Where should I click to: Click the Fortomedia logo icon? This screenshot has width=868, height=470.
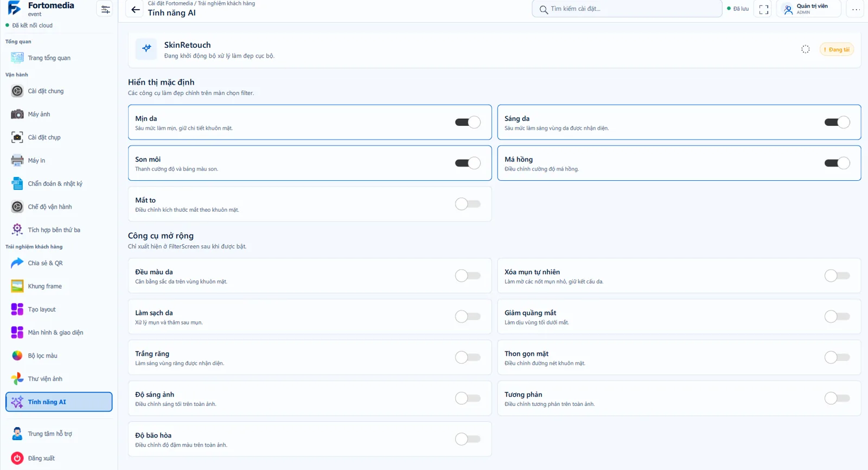pyautogui.click(x=15, y=8)
